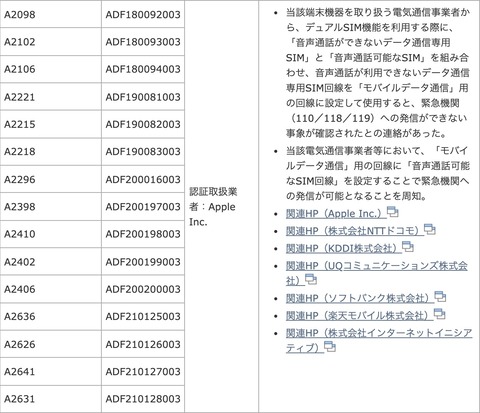The width and height of the screenshot is (480, 413).
Task: Select the ADF200016003 table cell
Action: (x=143, y=179)
